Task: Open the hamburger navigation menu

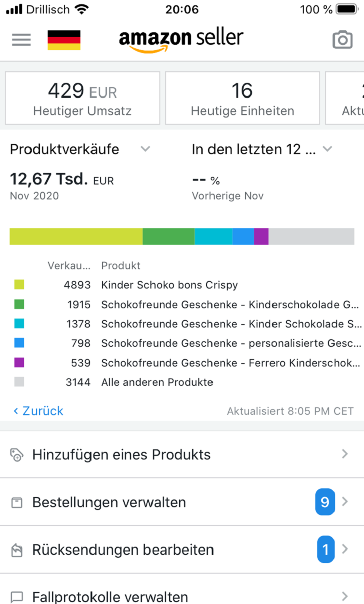Action: tap(21, 39)
